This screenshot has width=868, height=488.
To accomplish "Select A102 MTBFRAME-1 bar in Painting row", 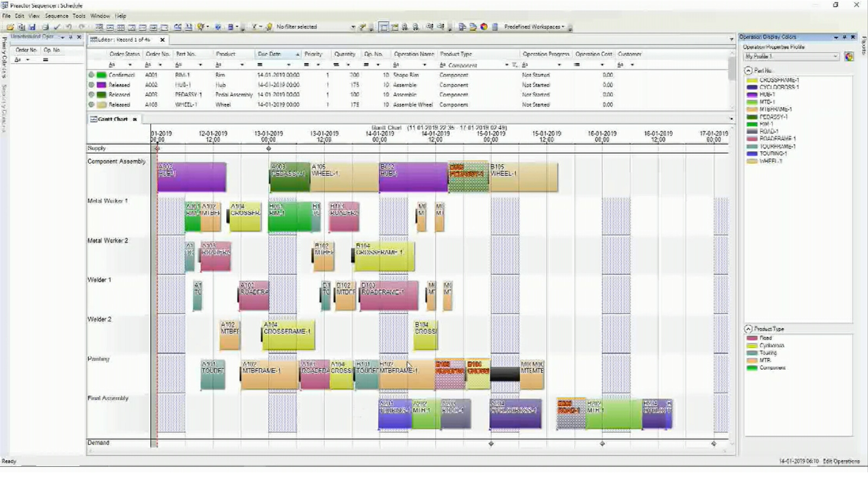I will tap(269, 375).
